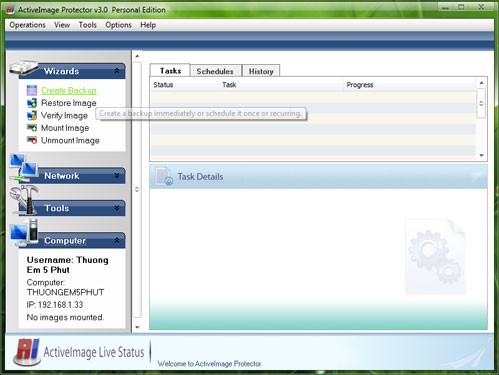Click the ActiveImage Live Status label
This screenshot has width=499, height=375.
[x=94, y=352]
